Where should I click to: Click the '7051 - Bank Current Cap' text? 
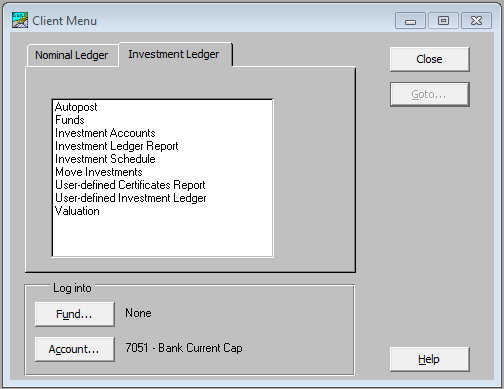coord(184,348)
